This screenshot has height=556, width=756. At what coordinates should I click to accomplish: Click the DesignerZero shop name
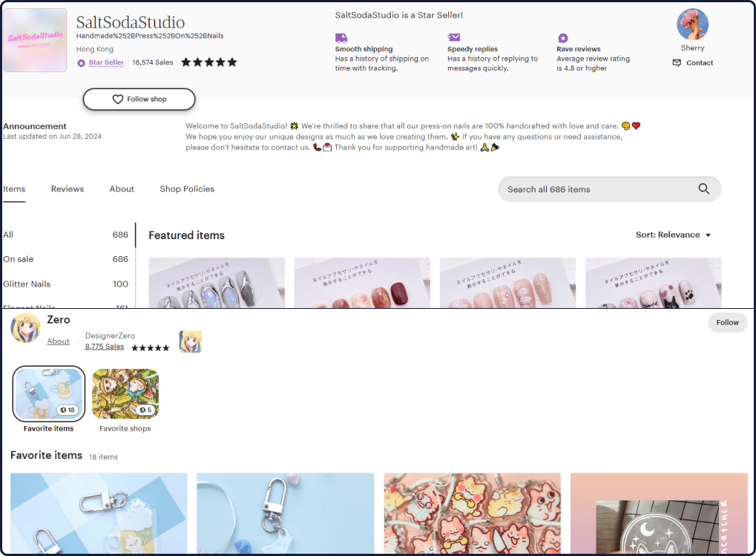coord(110,336)
